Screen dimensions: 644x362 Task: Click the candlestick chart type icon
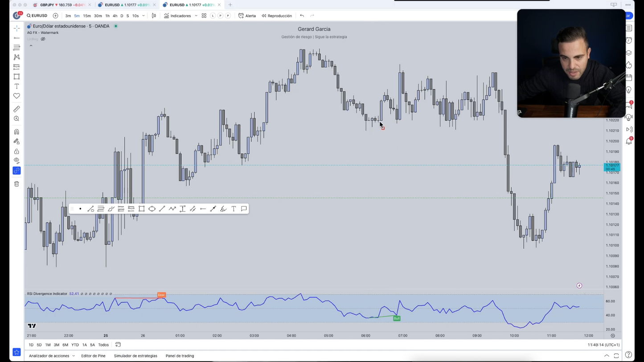tap(154, 16)
